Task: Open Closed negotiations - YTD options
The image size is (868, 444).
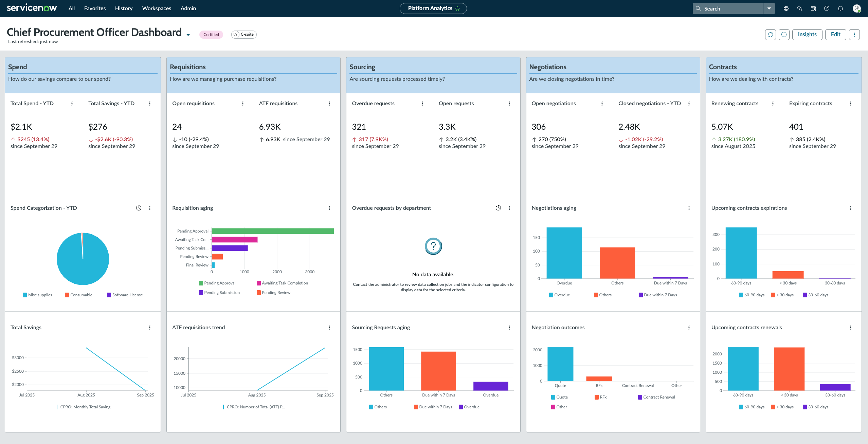Action: pos(689,104)
